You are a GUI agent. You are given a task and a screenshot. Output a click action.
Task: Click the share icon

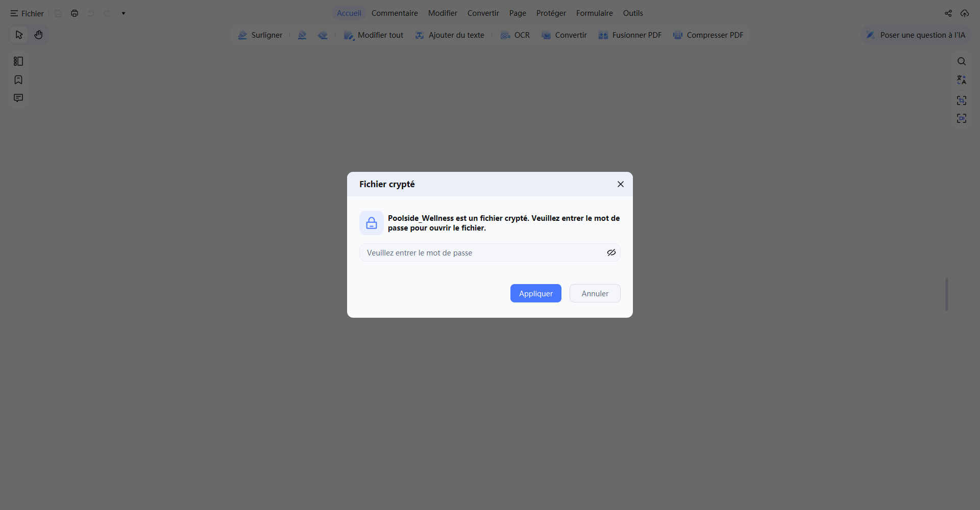(948, 13)
